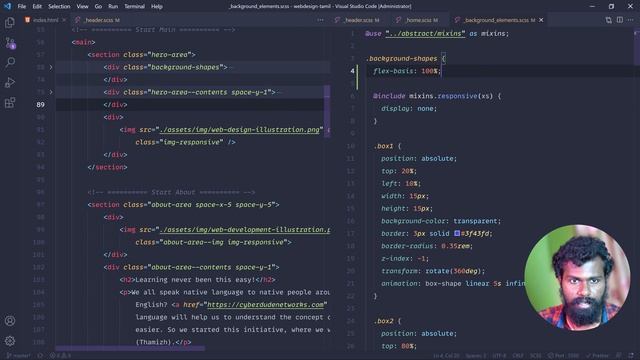Click the <main> tag in the HTML editor
640x360 pixels.
click(83, 42)
